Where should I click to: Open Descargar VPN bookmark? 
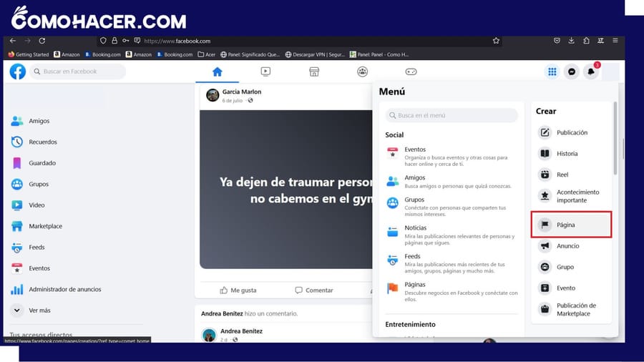point(315,54)
